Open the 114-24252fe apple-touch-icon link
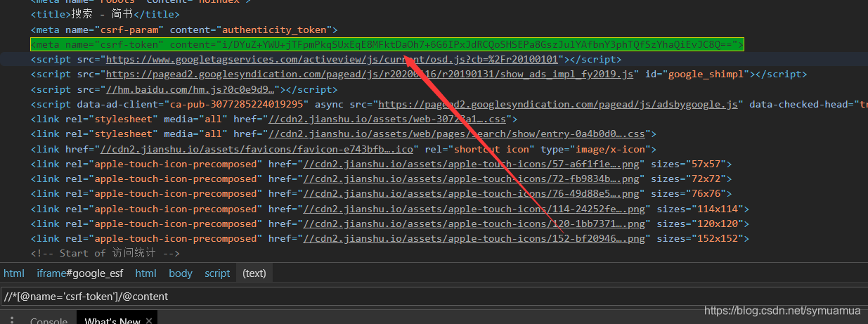The height and width of the screenshot is (324, 868). tap(474, 209)
